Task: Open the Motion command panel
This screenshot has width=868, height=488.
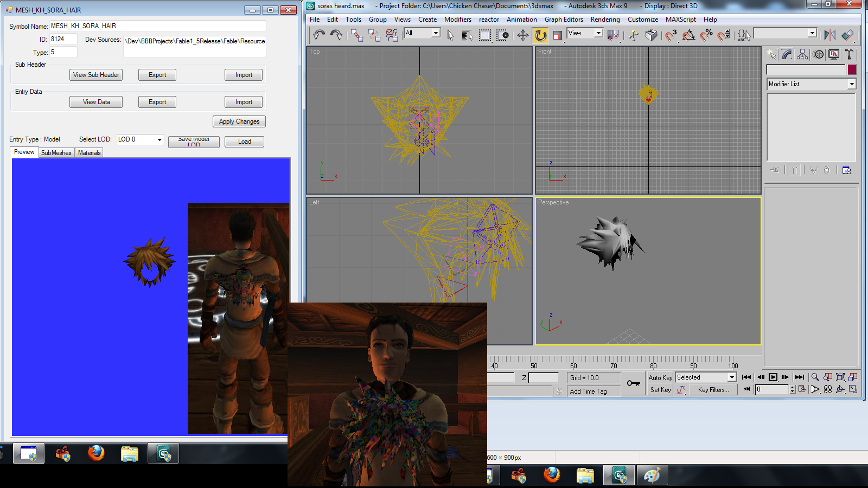Action: [x=818, y=54]
